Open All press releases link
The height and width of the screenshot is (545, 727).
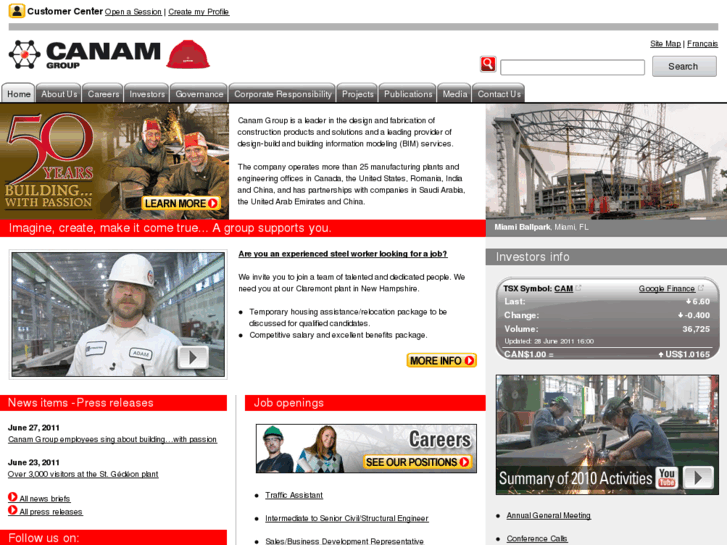pyautogui.click(x=51, y=512)
